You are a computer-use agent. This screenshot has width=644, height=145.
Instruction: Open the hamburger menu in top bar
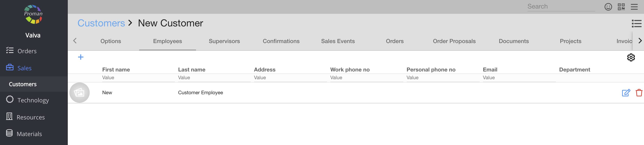[x=634, y=7]
